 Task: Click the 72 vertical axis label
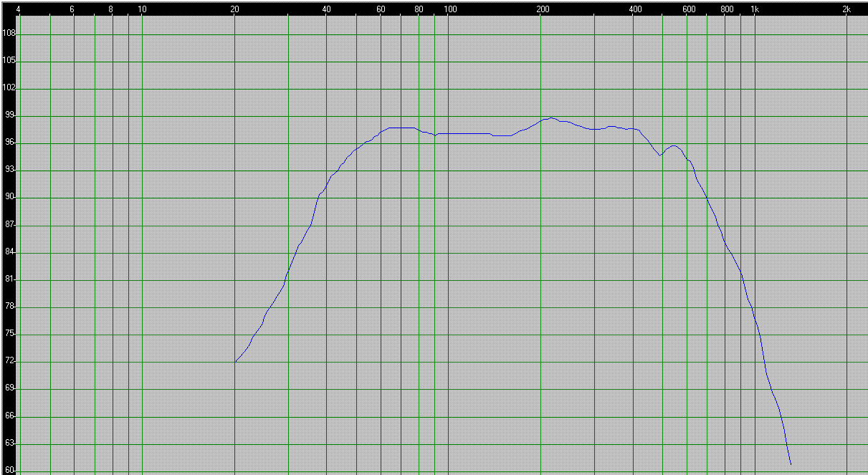[x=10, y=361]
